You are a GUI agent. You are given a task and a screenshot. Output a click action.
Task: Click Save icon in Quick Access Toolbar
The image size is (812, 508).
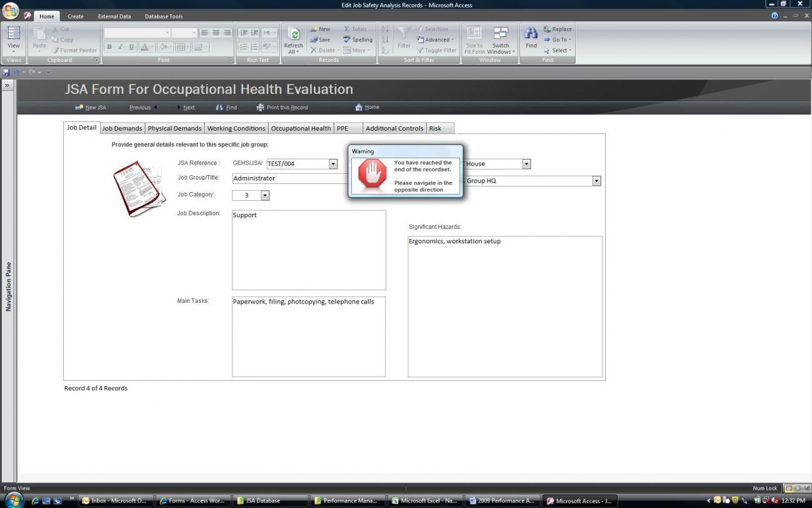coord(6,73)
